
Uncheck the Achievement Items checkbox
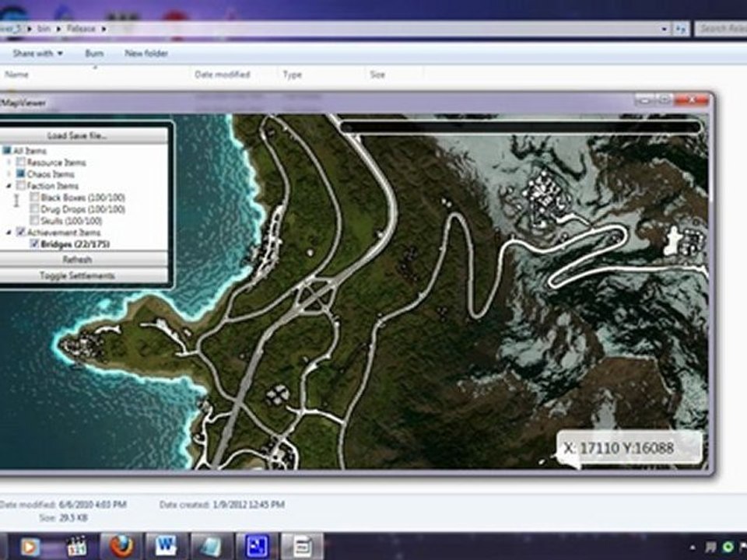[x=20, y=233]
